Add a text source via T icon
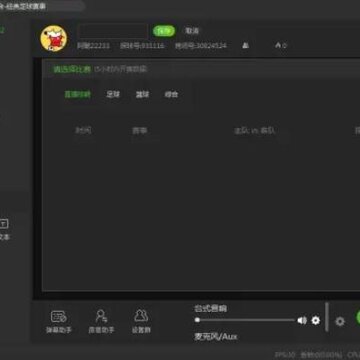This screenshot has width=360, height=360. click(4, 224)
